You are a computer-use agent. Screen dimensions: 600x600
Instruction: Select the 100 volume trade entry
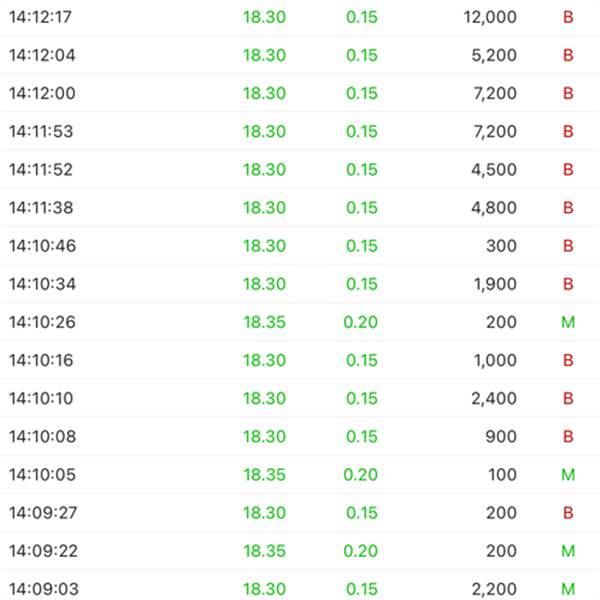click(503, 474)
